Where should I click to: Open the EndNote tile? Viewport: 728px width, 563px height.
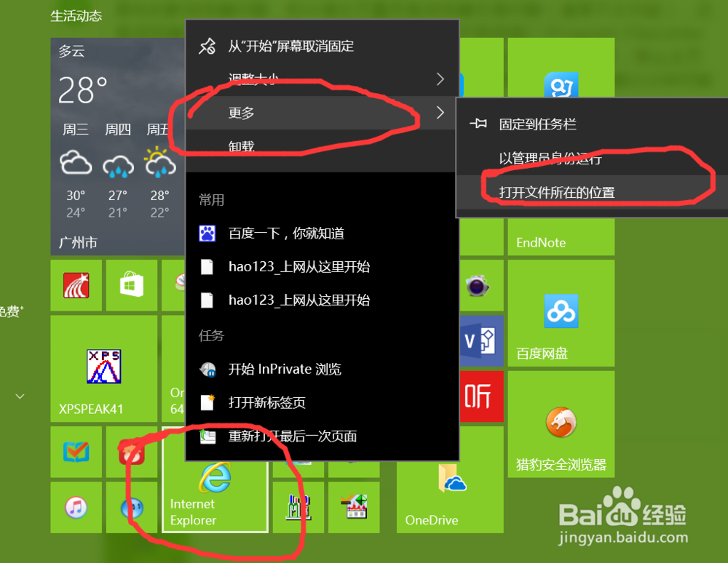(x=561, y=237)
